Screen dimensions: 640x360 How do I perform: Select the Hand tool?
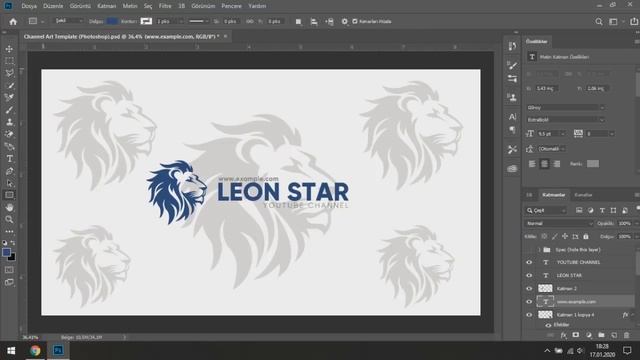pyautogui.click(x=9, y=207)
